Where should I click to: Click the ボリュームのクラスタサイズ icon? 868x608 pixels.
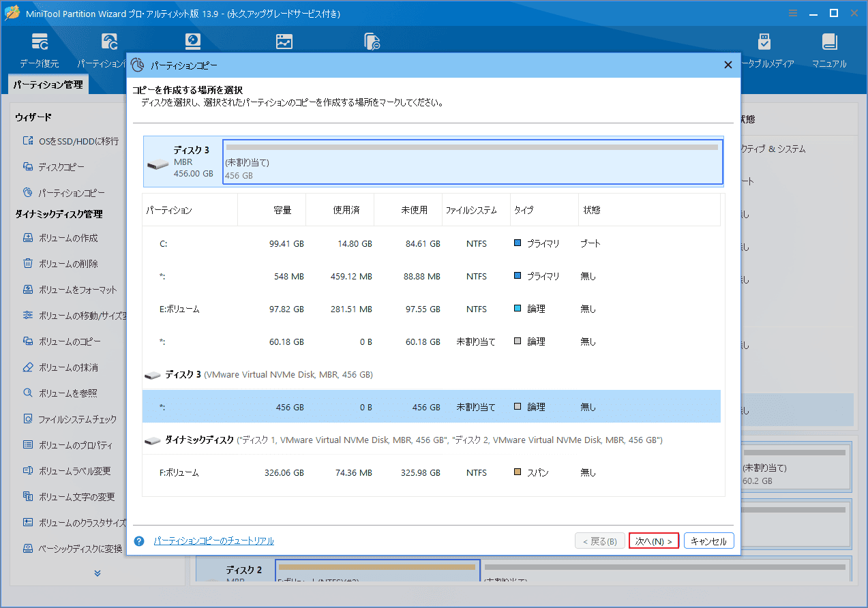[x=28, y=523]
